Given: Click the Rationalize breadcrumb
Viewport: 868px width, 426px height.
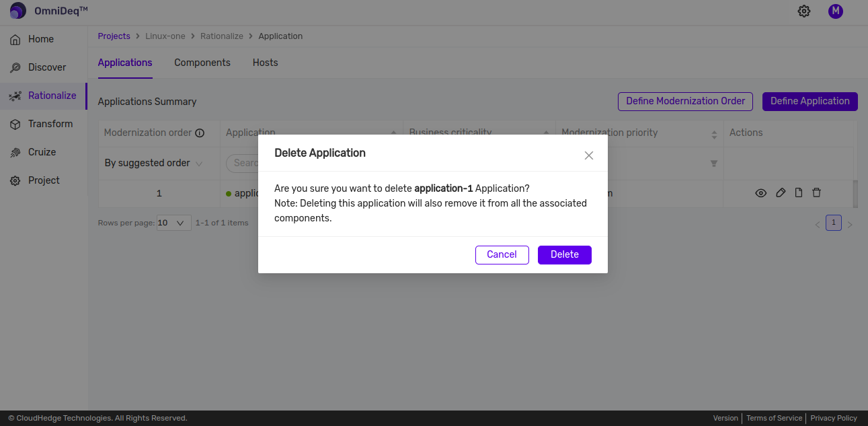Looking at the screenshot, I should pos(221,36).
